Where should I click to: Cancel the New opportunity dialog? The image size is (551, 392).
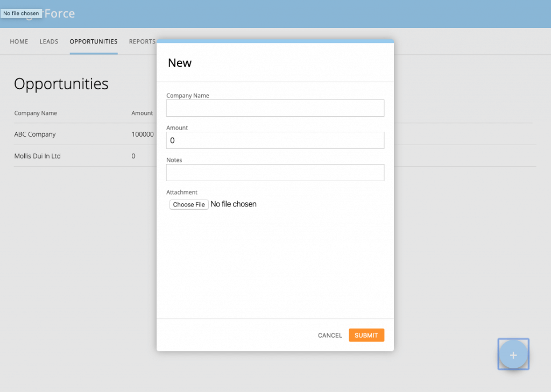tap(330, 335)
